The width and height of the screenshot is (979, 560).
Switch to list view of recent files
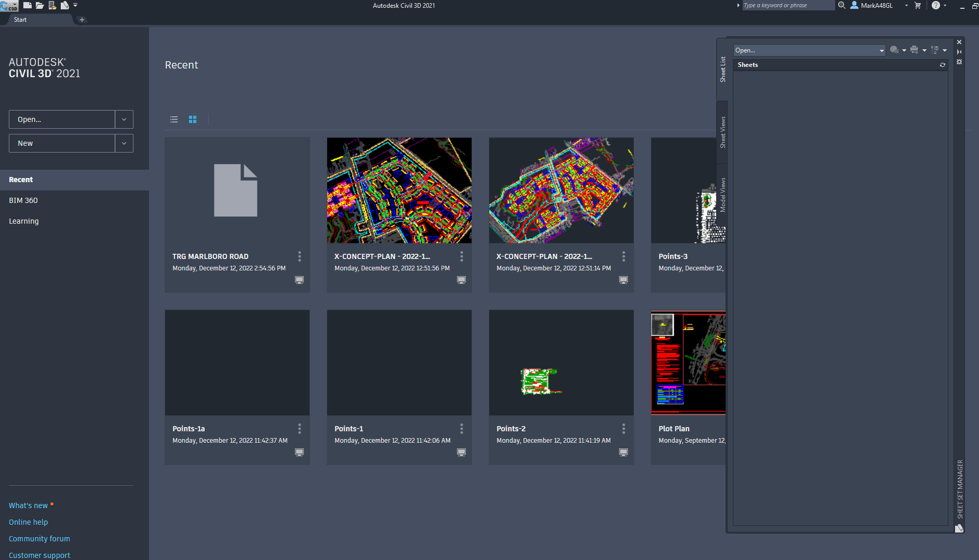coord(174,119)
